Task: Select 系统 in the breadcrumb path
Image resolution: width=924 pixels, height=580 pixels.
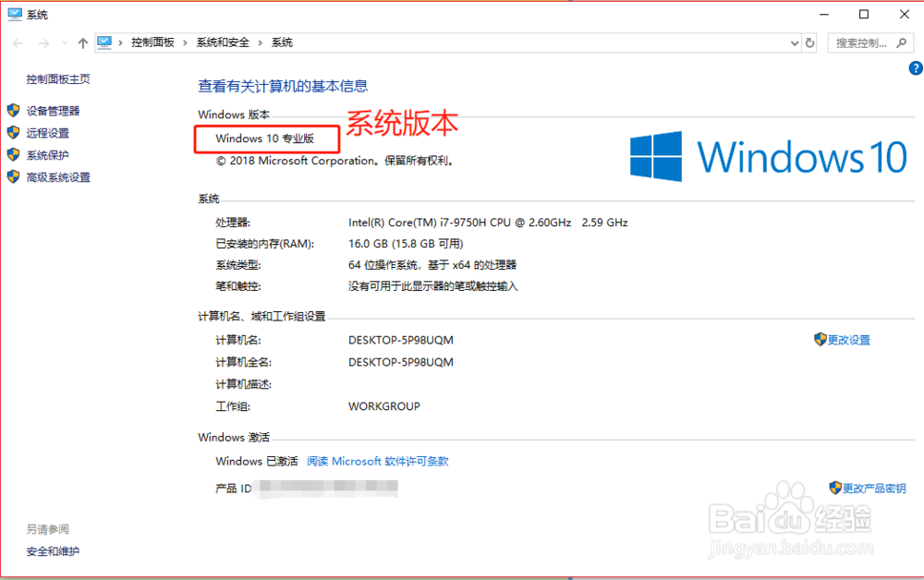Action: coord(282,42)
